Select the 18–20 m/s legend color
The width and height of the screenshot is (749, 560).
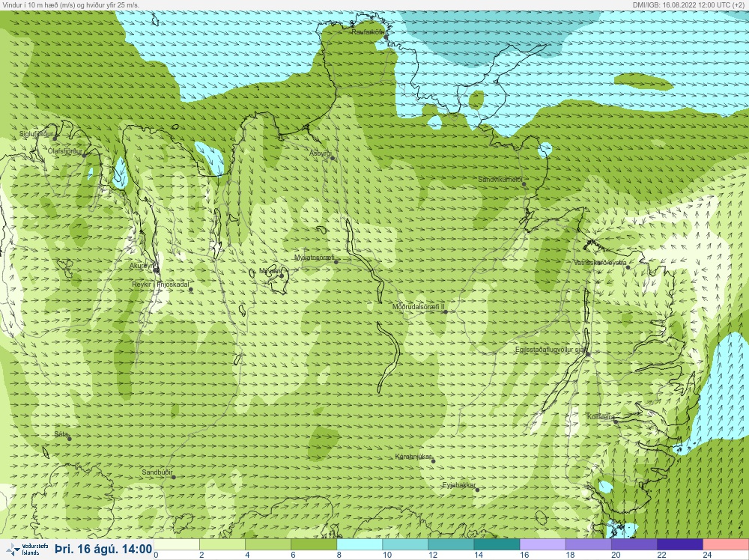(589, 544)
